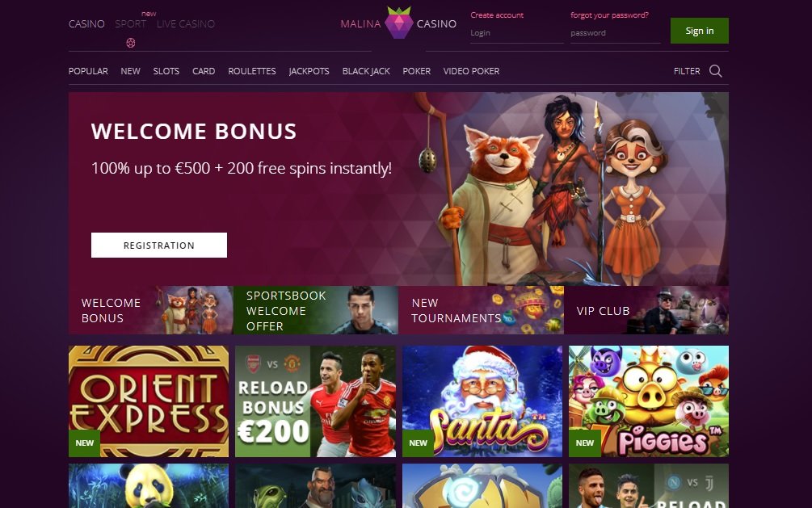Open the VIP CLUB banner
This screenshot has height=508, width=812.
[x=646, y=310]
